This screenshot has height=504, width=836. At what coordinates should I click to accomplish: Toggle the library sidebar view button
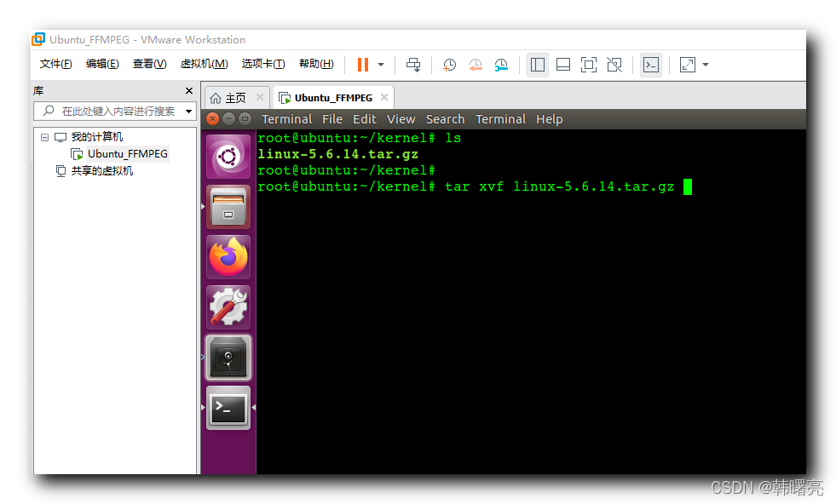tap(537, 65)
